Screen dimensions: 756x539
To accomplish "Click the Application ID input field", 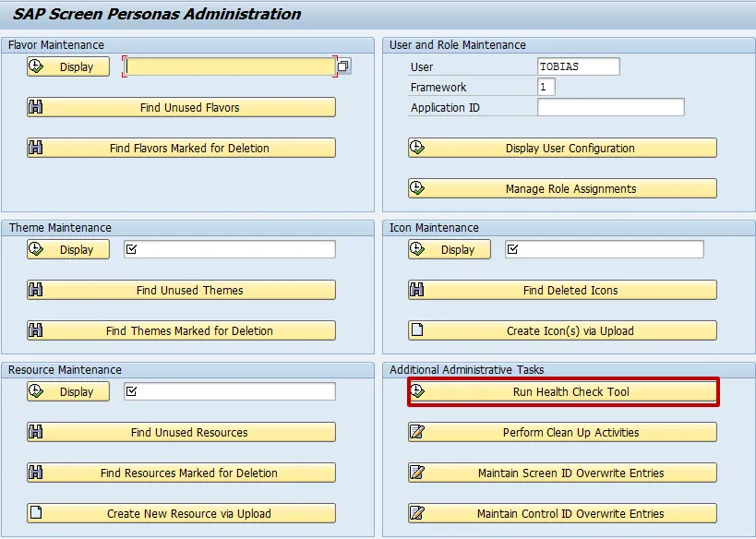I will [x=610, y=107].
